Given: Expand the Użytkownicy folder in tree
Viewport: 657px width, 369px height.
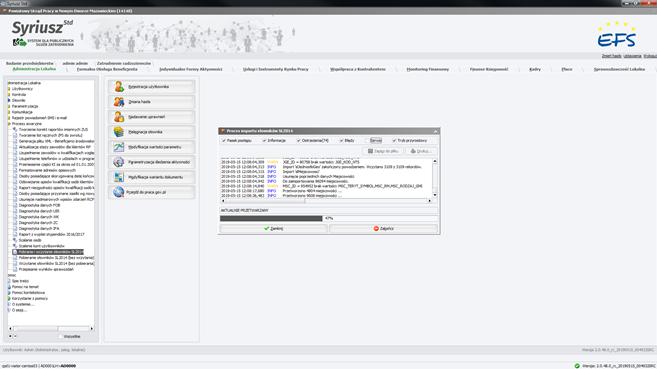Looking at the screenshot, I should click(9, 89).
